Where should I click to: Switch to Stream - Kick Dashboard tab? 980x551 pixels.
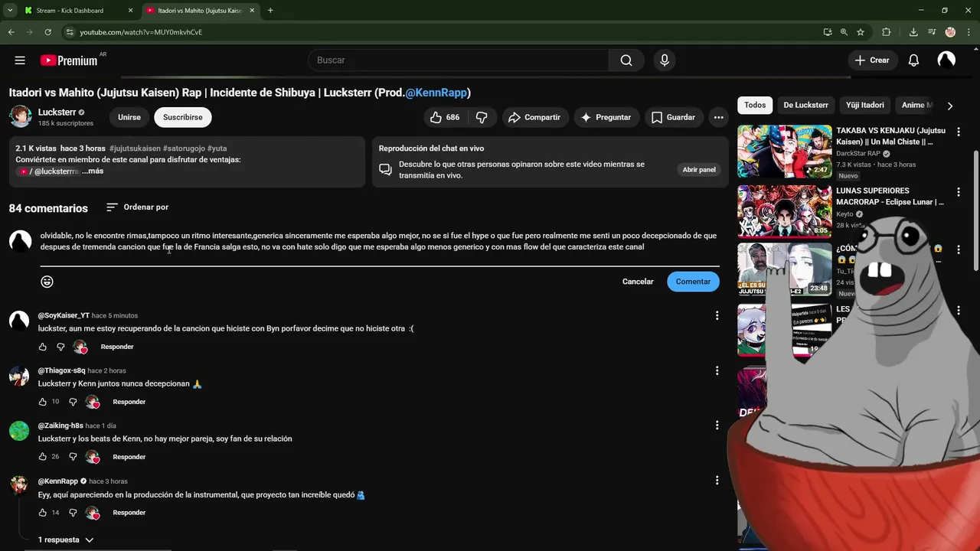pos(77,11)
